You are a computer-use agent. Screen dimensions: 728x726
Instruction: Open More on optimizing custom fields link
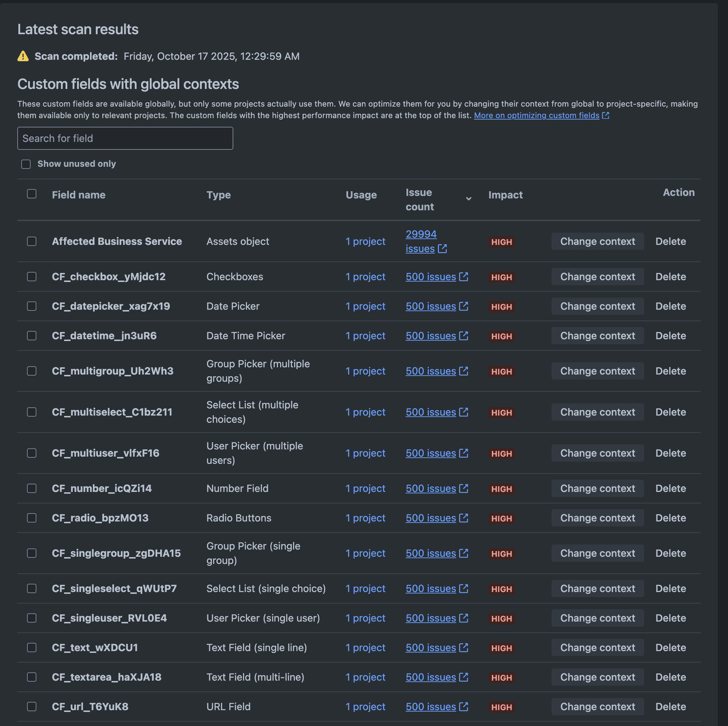[x=536, y=115]
